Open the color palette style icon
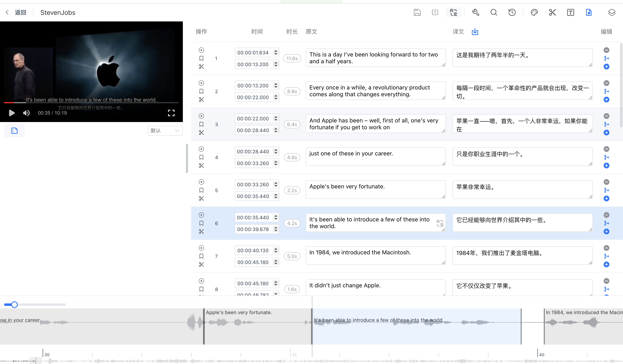The image size is (623, 364). point(534,12)
